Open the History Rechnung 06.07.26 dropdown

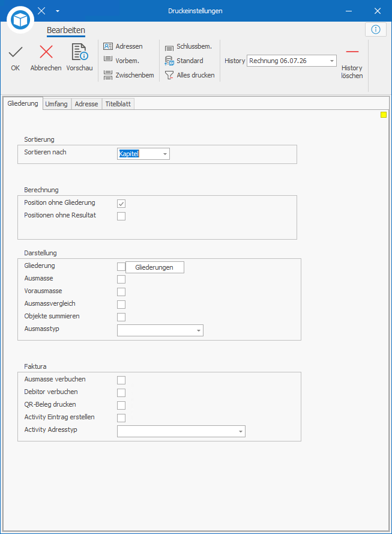[332, 61]
